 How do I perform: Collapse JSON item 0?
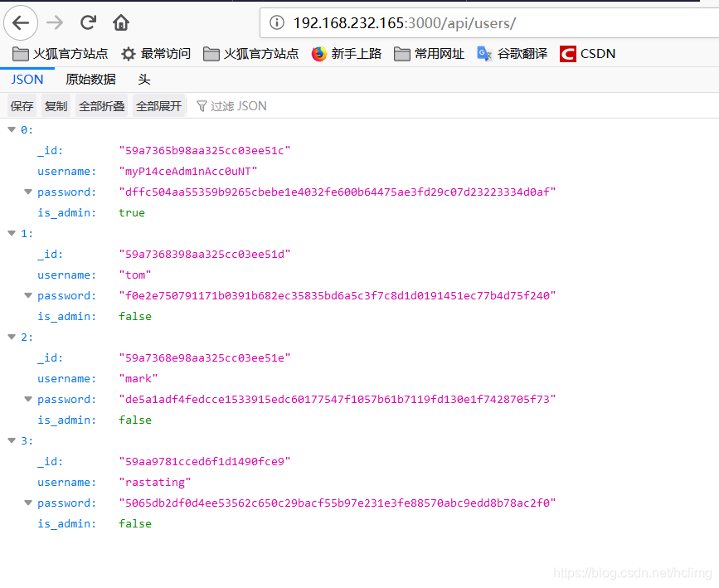point(12,130)
